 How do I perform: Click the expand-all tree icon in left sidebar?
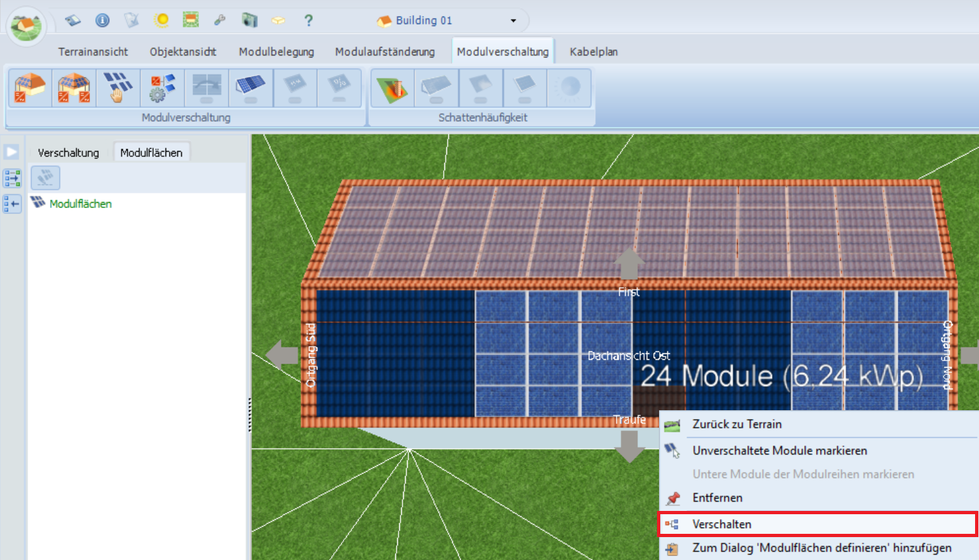12,178
